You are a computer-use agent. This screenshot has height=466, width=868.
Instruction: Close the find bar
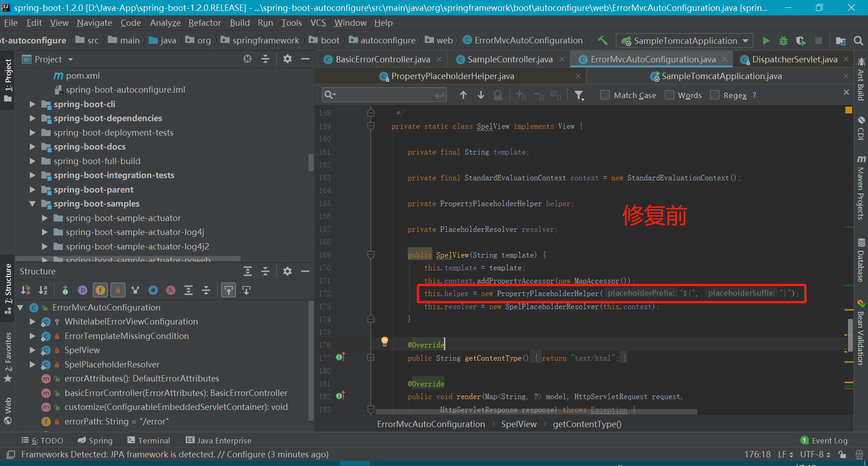846,92
